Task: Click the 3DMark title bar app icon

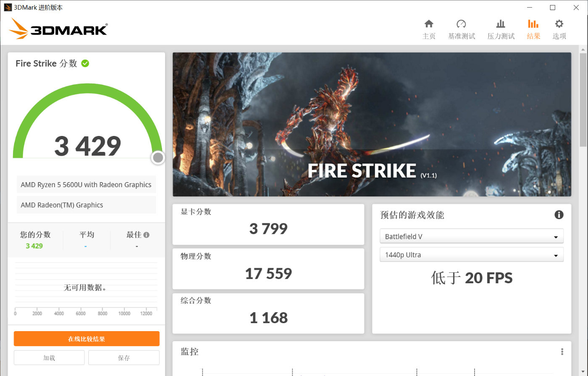Action: (x=8, y=8)
